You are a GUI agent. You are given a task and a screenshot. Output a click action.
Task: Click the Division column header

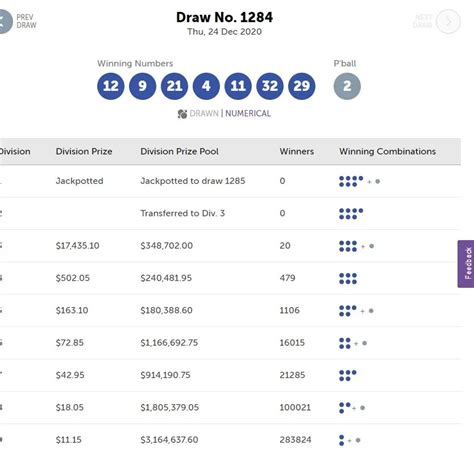(15, 151)
